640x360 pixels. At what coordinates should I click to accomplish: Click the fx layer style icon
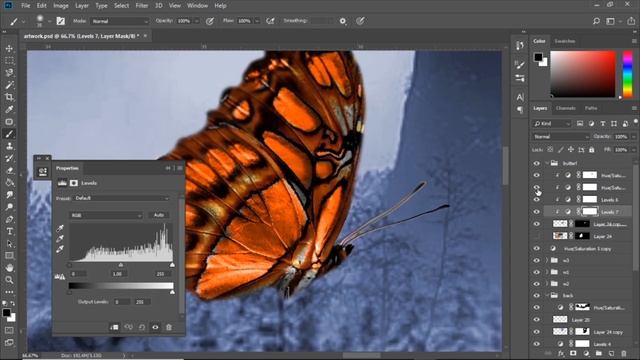[x=561, y=353]
